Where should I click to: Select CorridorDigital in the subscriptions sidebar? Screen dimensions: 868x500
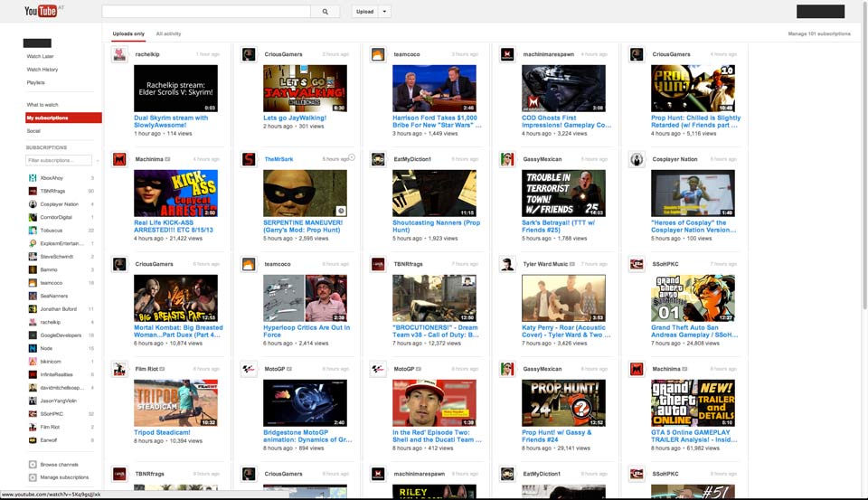click(56, 217)
